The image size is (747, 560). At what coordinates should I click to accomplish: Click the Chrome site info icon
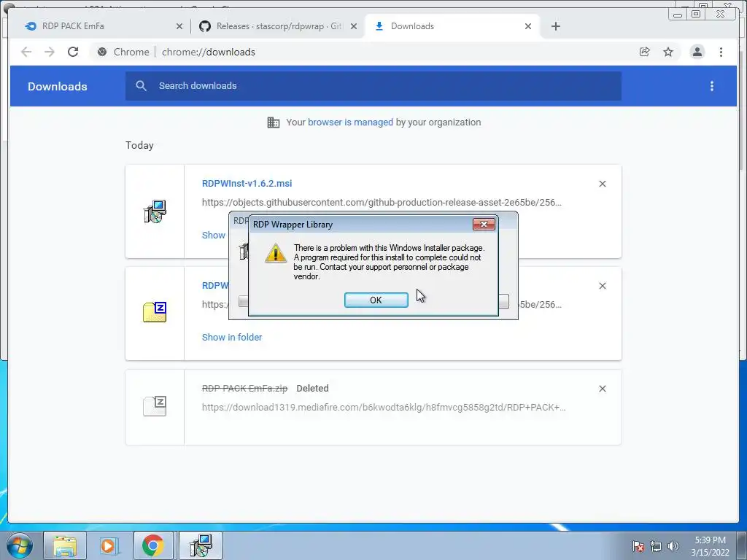coord(102,52)
